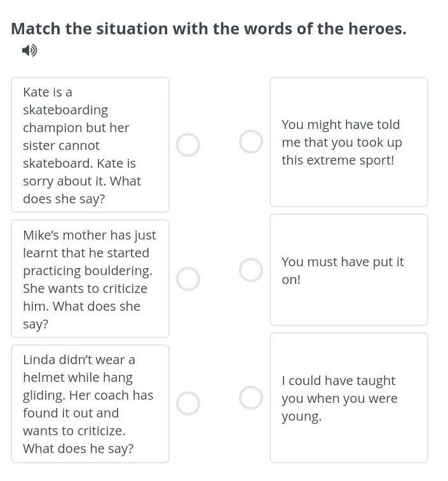
Task: Play the audio using the speaker icon
Action: [29, 50]
